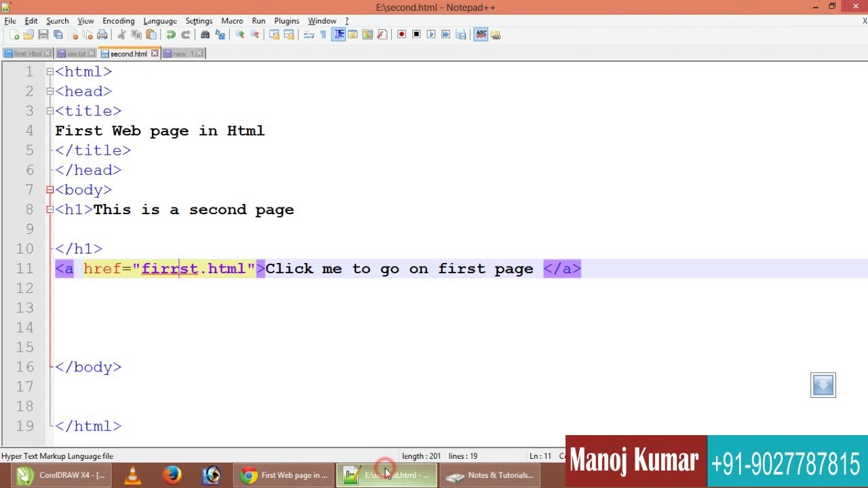Click the green Undo arrow icon
This screenshot has width=868, height=488.
[171, 35]
